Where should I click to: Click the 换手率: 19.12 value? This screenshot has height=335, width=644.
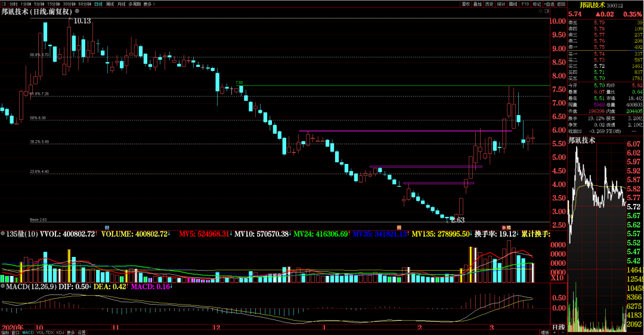(x=496, y=234)
